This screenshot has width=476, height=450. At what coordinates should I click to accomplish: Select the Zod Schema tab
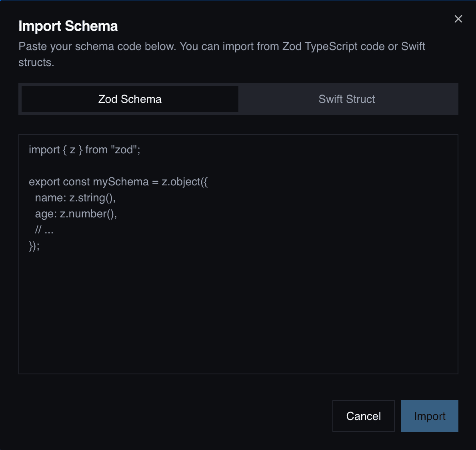pos(129,99)
